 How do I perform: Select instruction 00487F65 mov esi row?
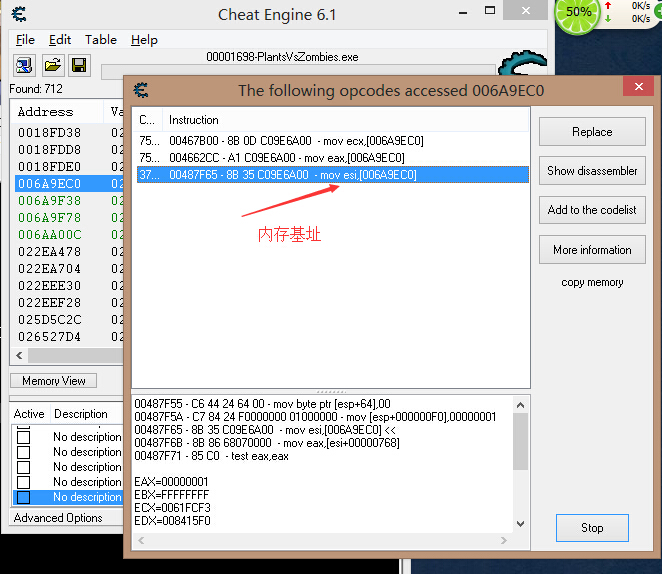coord(333,175)
